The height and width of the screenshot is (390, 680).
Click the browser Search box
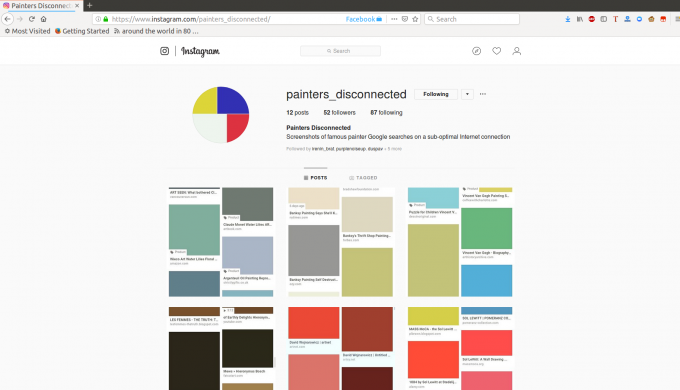(x=472, y=19)
